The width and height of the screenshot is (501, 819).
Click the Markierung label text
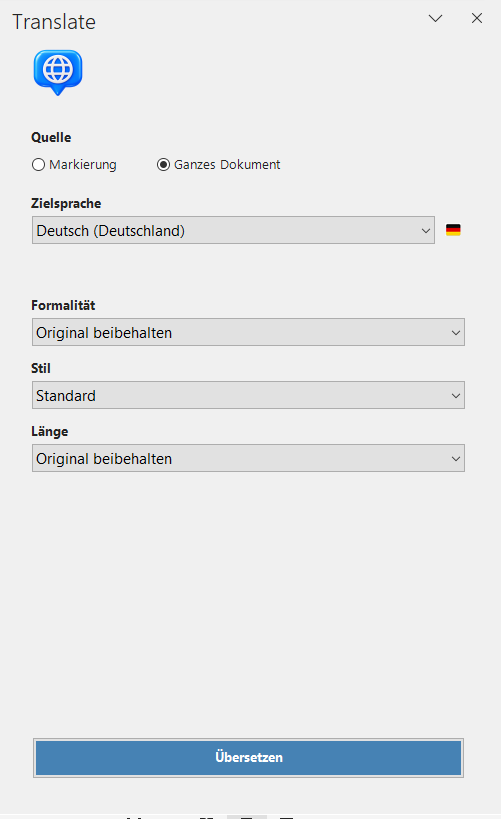pyautogui.click(x=83, y=165)
